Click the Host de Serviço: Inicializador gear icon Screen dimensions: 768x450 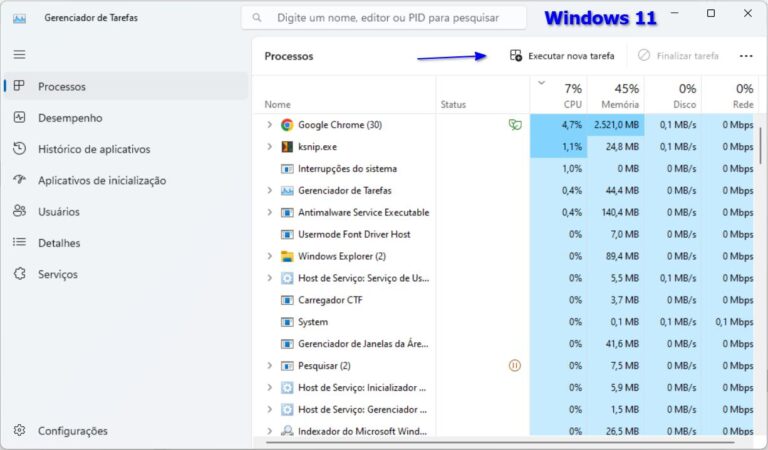pos(287,387)
